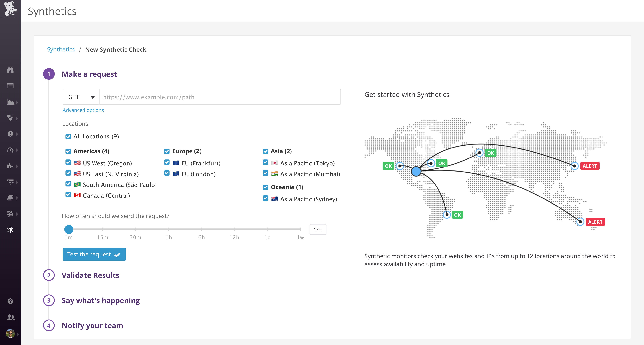The height and width of the screenshot is (345, 644).
Task: Open the Advanced options link
Action: [83, 110]
